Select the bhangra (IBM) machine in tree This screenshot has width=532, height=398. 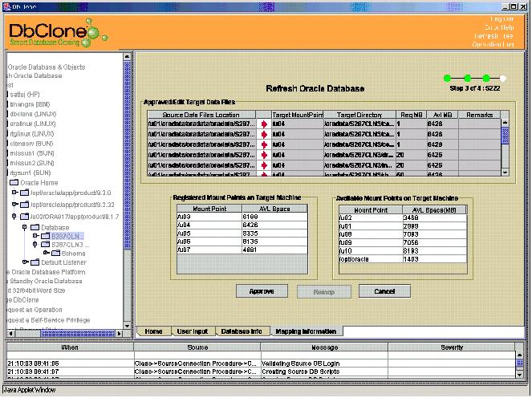coord(30,104)
